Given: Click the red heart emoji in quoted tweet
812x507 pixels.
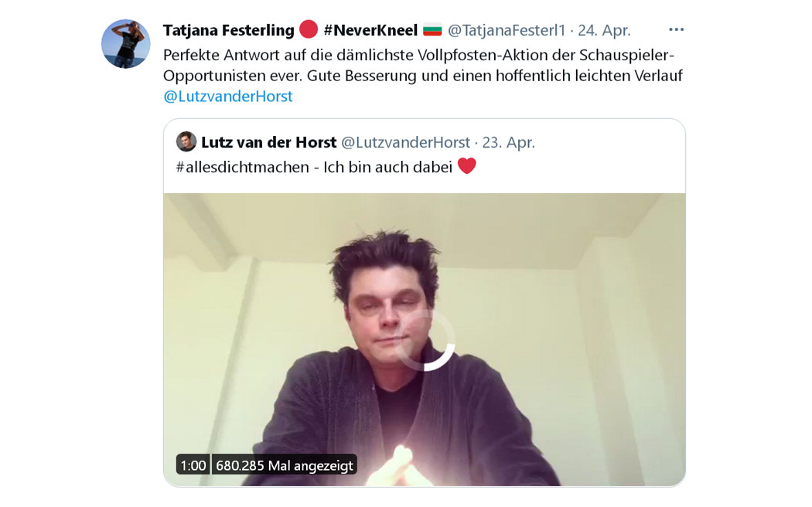Looking at the screenshot, I should [x=466, y=166].
